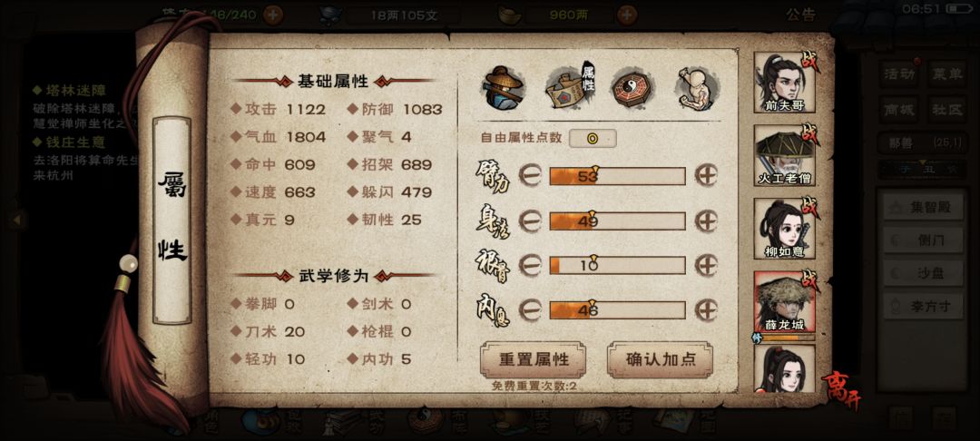Confirm points with 确认加点 button

click(x=660, y=360)
